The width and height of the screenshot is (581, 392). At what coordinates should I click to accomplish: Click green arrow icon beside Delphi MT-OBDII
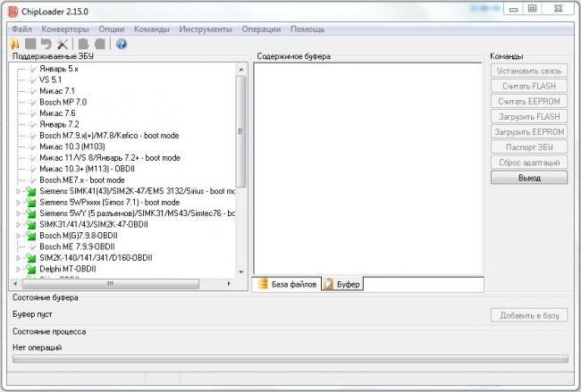(30, 269)
